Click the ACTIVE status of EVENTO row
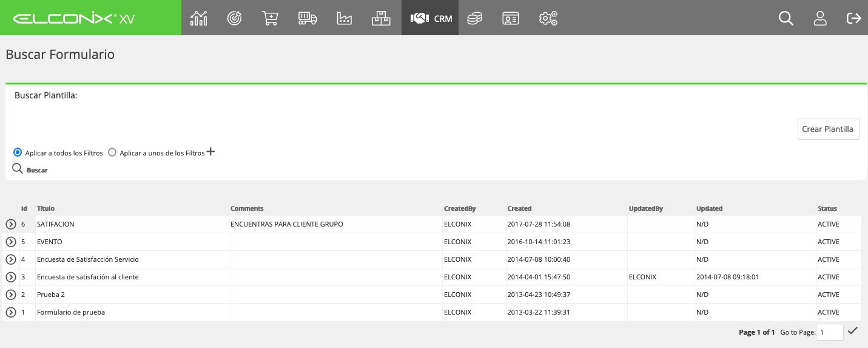Image resolution: width=868 pixels, height=348 pixels. (x=829, y=242)
